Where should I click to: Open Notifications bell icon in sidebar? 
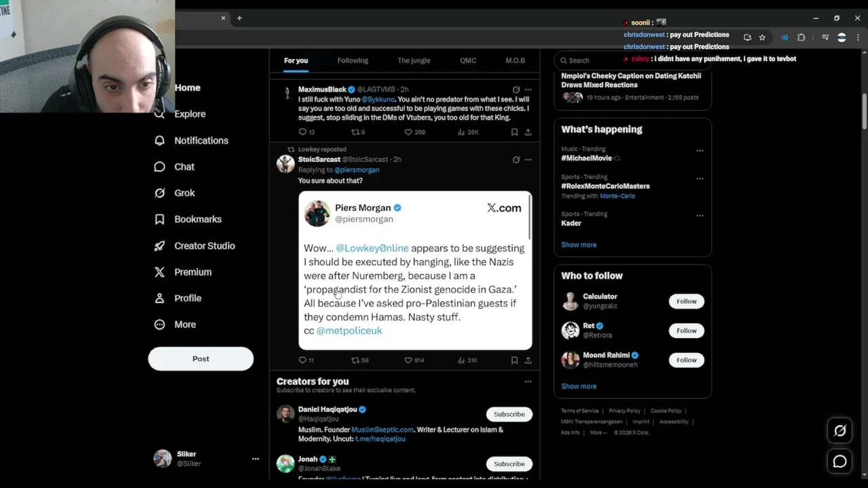tap(159, 140)
